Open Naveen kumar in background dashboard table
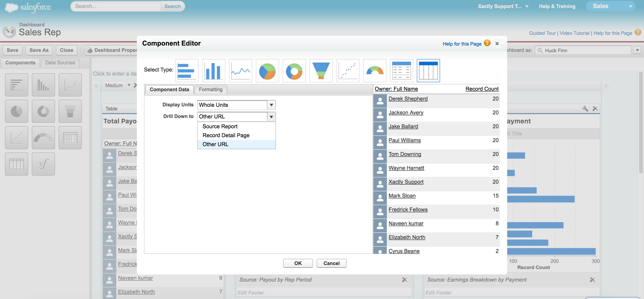 tap(135, 278)
